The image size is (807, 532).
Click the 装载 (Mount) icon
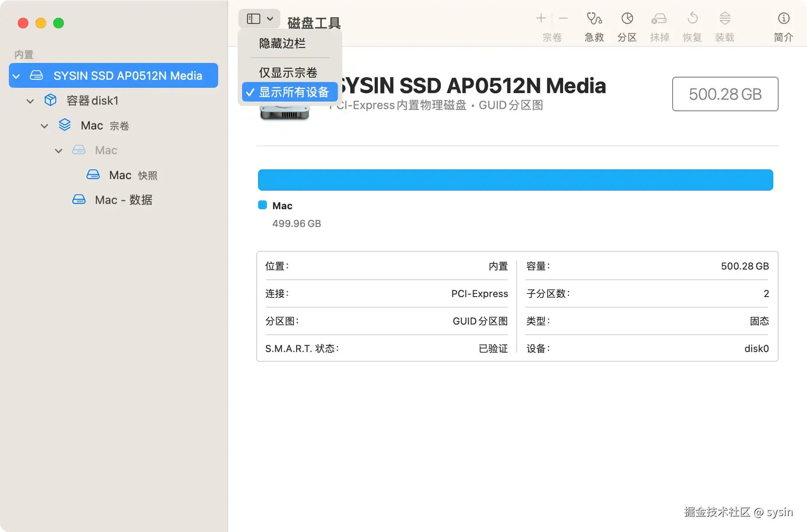(x=725, y=26)
